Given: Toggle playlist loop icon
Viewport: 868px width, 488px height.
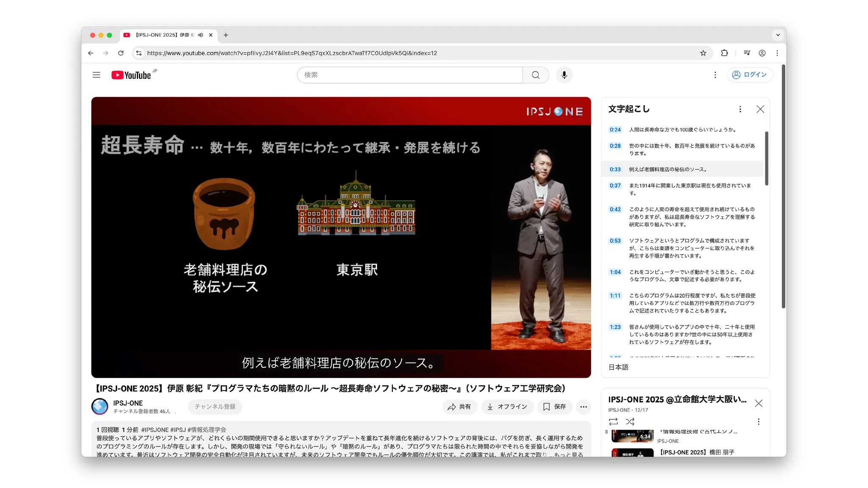Looking at the screenshot, I should [x=613, y=421].
